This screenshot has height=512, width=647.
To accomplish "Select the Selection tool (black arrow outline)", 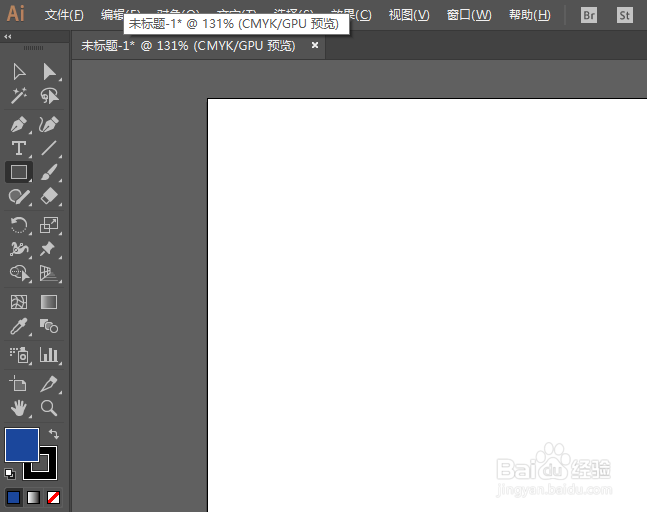I will 19,72.
